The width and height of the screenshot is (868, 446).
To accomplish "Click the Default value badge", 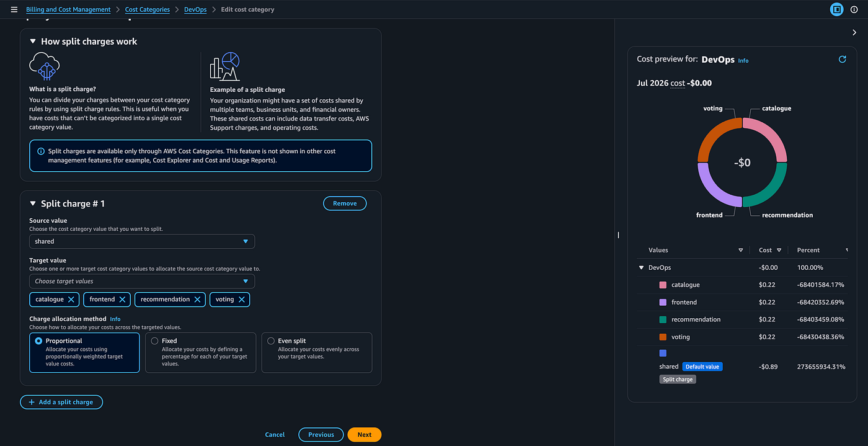I will pos(702,367).
